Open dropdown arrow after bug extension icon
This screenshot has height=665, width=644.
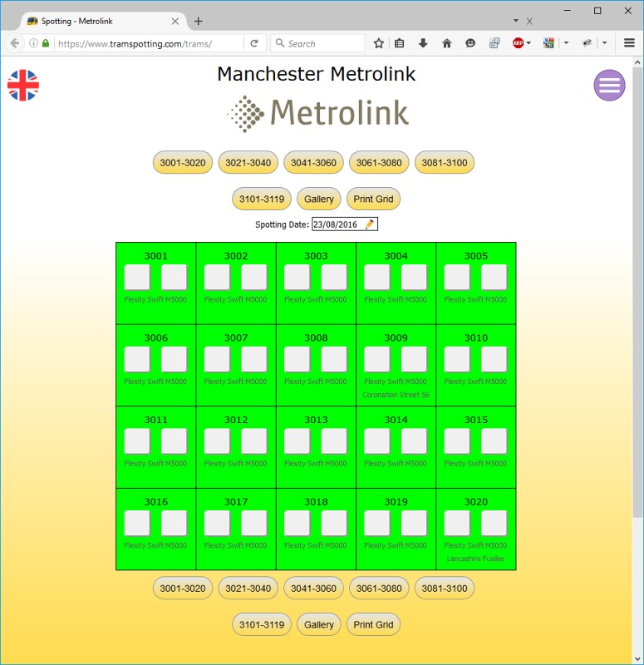(605, 43)
